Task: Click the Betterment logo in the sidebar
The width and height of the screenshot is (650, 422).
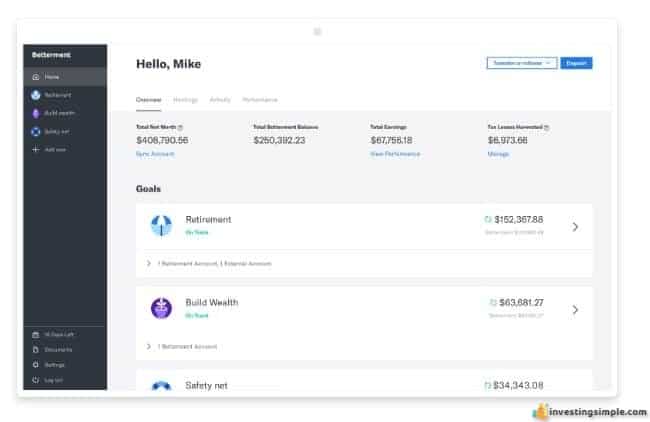Action: tap(51, 55)
